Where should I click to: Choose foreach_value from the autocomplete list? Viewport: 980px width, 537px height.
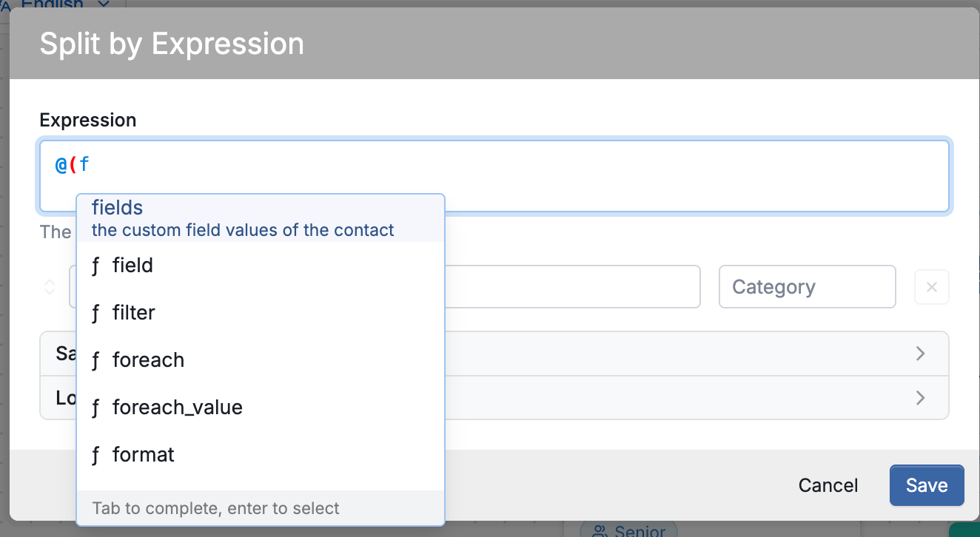pos(261,408)
